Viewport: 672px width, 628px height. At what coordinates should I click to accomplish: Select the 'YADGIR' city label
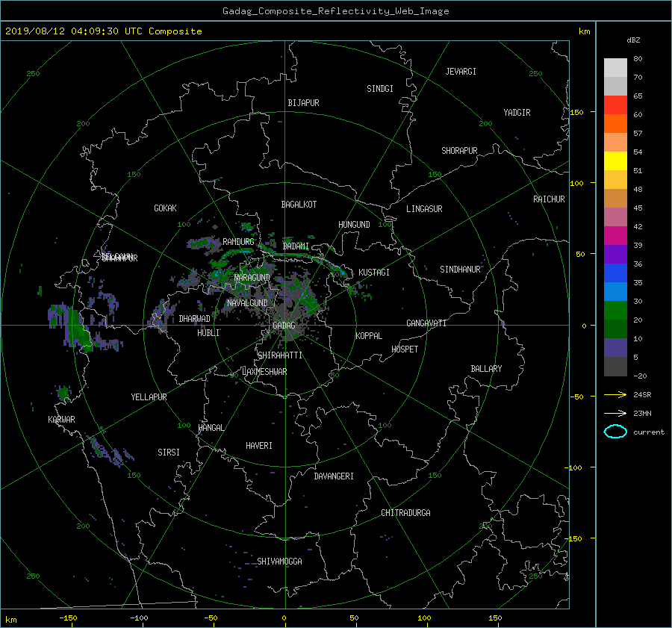click(517, 113)
